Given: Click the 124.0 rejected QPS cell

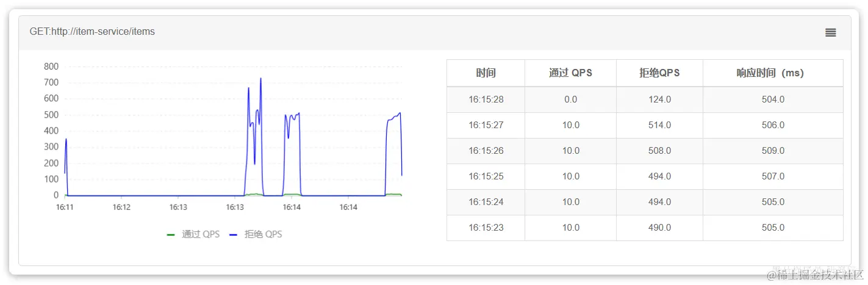Looking at the screenshot, I should click(x=659, y=99).
